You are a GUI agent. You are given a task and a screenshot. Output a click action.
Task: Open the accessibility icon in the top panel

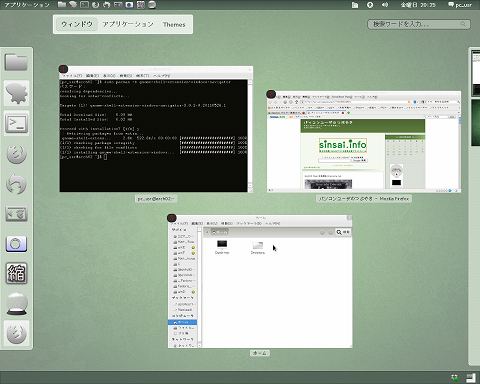point(370,5)
